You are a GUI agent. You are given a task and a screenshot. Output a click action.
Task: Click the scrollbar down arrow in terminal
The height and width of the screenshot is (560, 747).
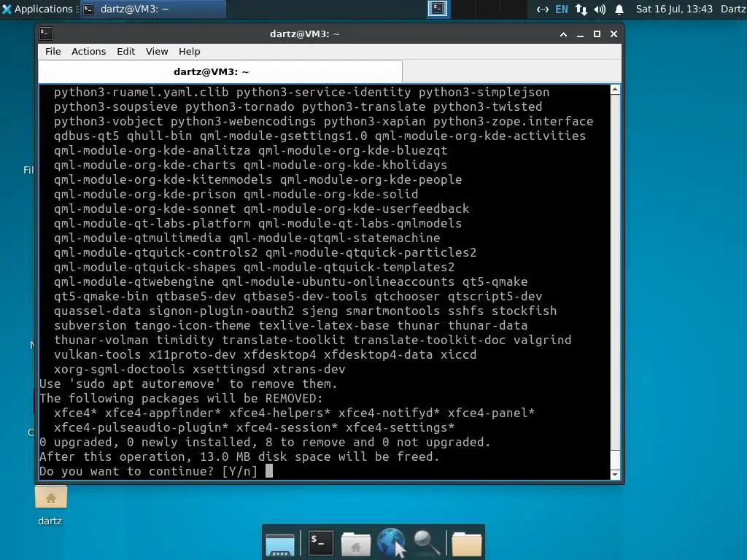[x=615, y=475]
